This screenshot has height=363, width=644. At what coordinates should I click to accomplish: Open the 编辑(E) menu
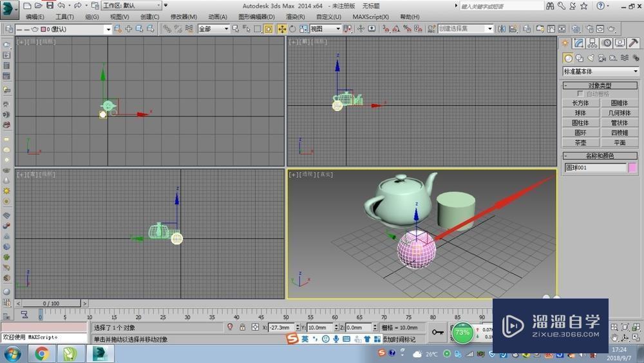point(35,17)
